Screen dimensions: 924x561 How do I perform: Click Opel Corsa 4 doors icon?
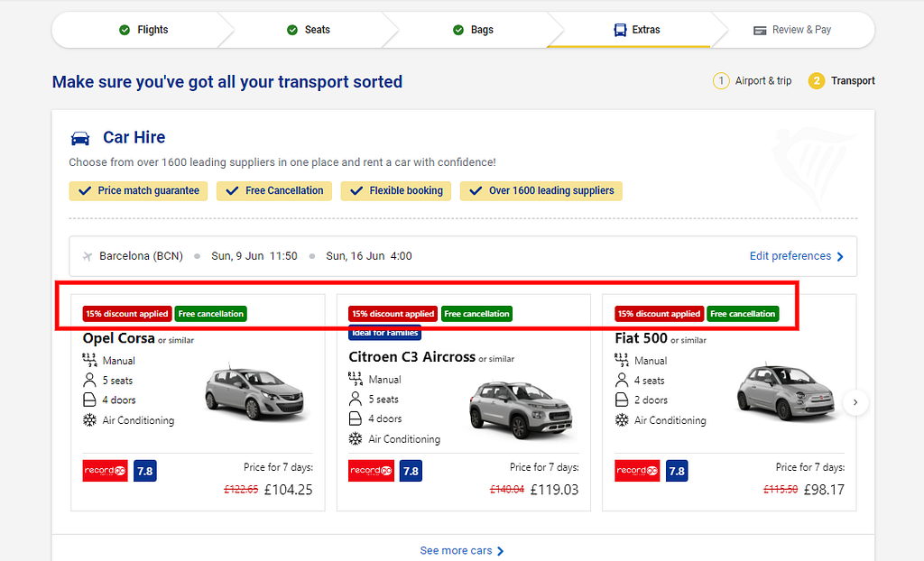[89, 400]
